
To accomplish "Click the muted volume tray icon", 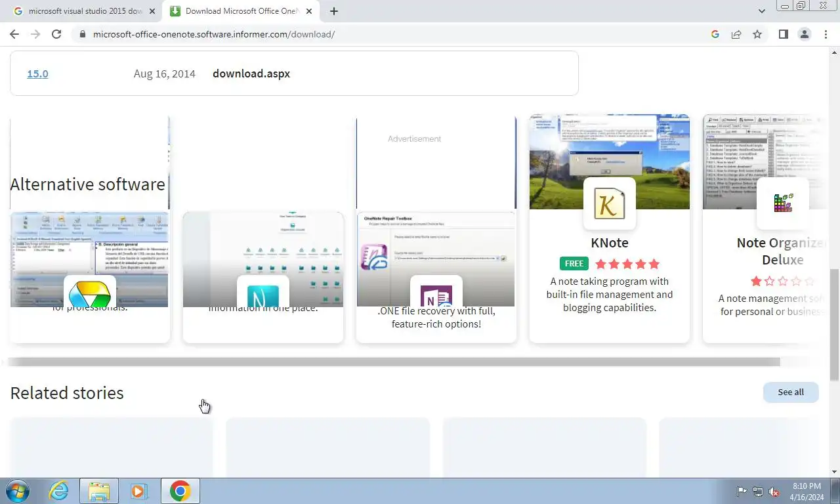I will point(774,492).
